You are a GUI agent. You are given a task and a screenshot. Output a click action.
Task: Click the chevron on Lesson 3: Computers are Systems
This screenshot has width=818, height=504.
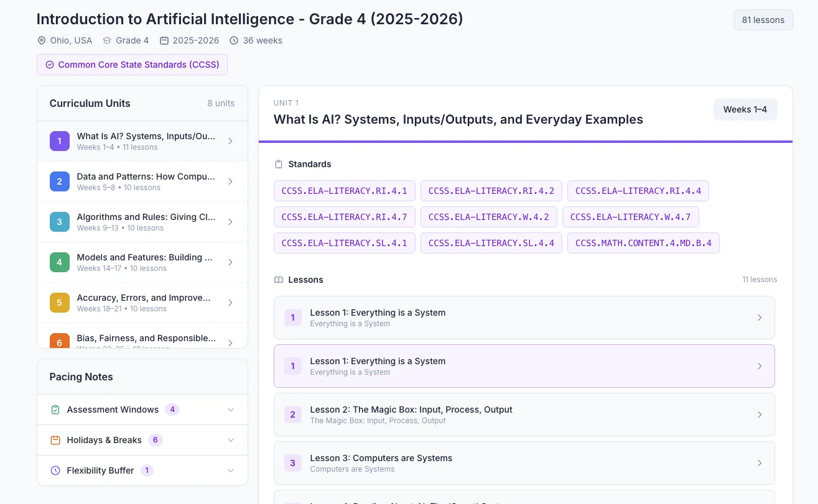[760, 463]
